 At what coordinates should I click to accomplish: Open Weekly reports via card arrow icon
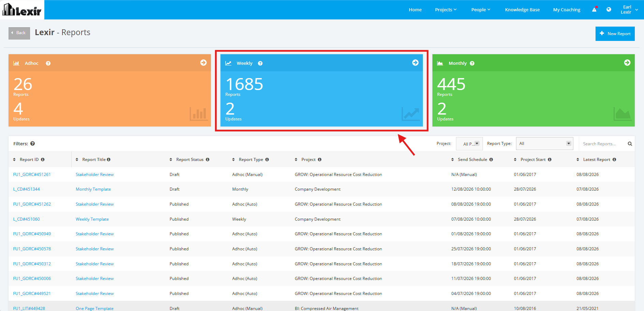pyautogui.click(x=415, y=63)
